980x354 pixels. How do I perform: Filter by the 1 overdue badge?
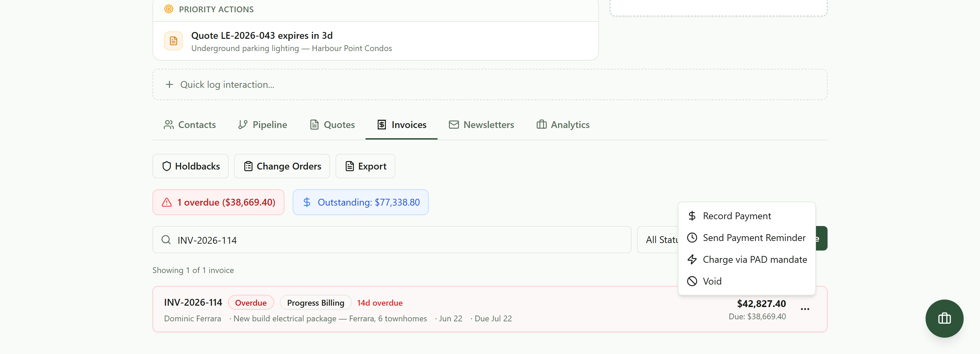(x=218, y=202)
